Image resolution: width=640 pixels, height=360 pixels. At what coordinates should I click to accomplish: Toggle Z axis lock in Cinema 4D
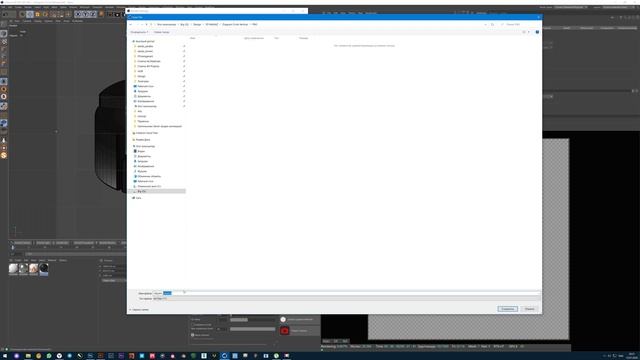click(x=93, y=14)
